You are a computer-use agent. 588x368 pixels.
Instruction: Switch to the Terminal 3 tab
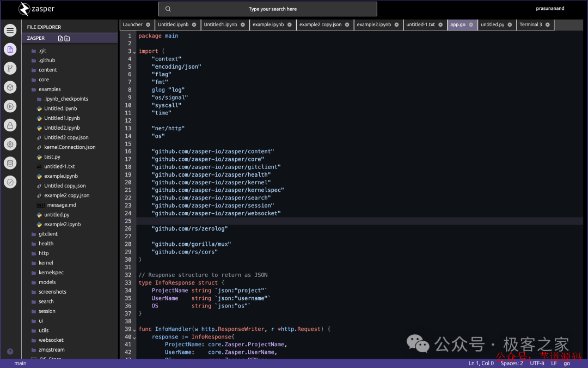coord(531,25)
